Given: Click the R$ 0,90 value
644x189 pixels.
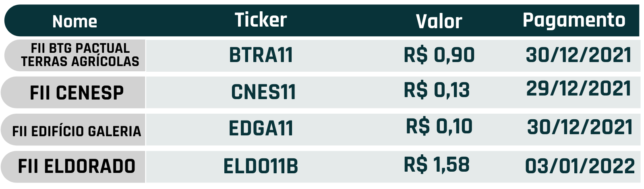Looking at the screenshot, I should (x=439, y=55).
